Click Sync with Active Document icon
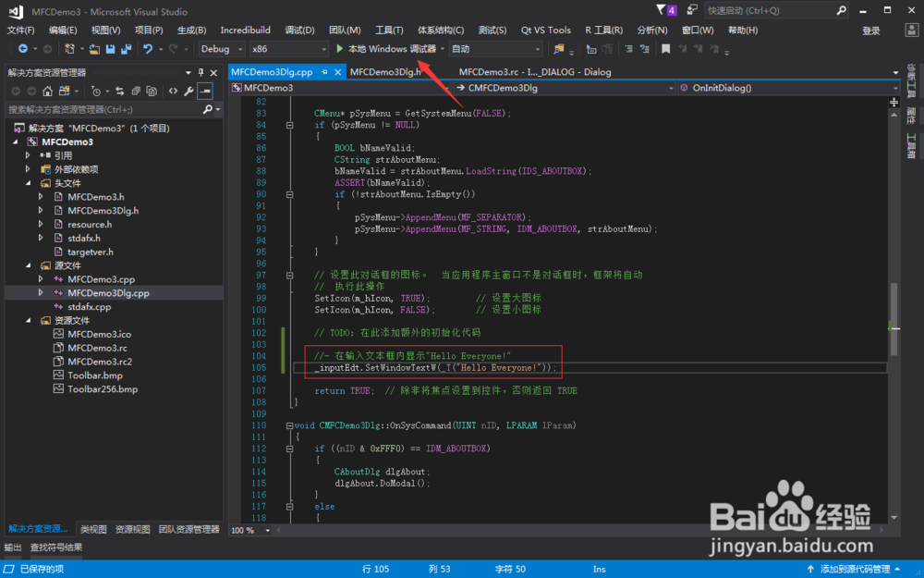The image size is (924, 578). click(x=119, y=91)
